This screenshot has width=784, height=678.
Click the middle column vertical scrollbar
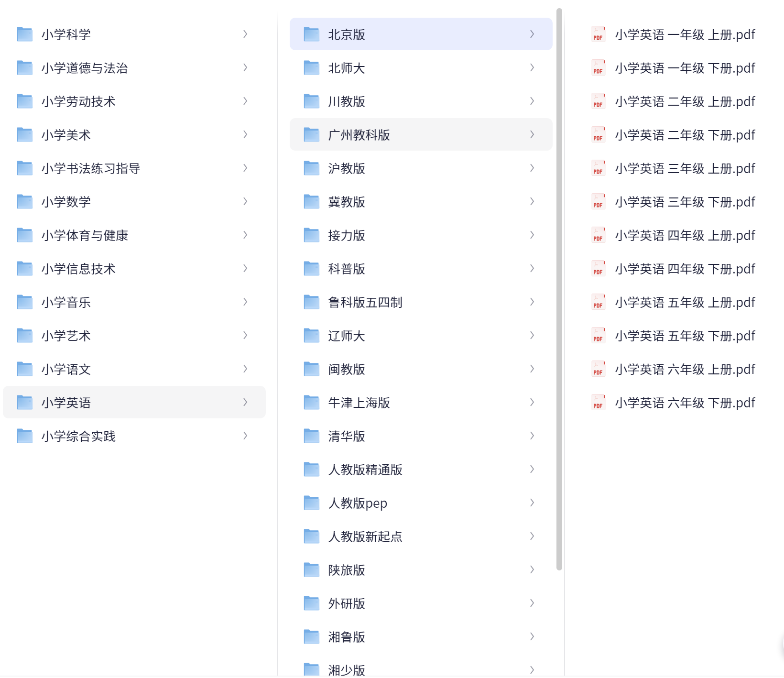click(559, 289)
